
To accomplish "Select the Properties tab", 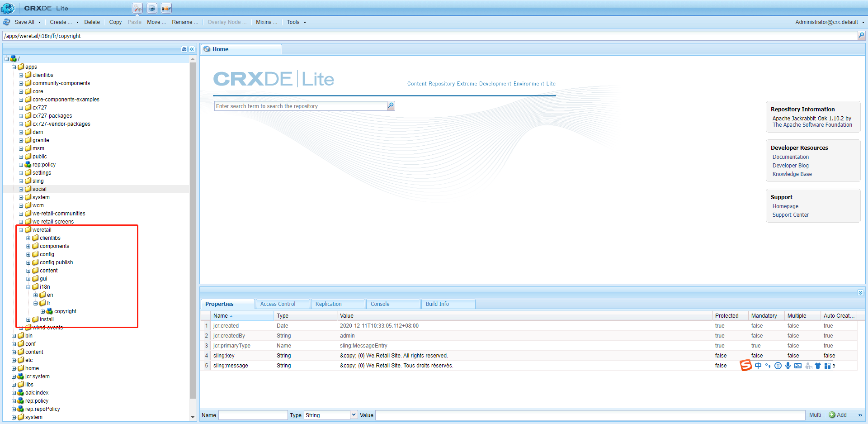I will tap(227, 304).
